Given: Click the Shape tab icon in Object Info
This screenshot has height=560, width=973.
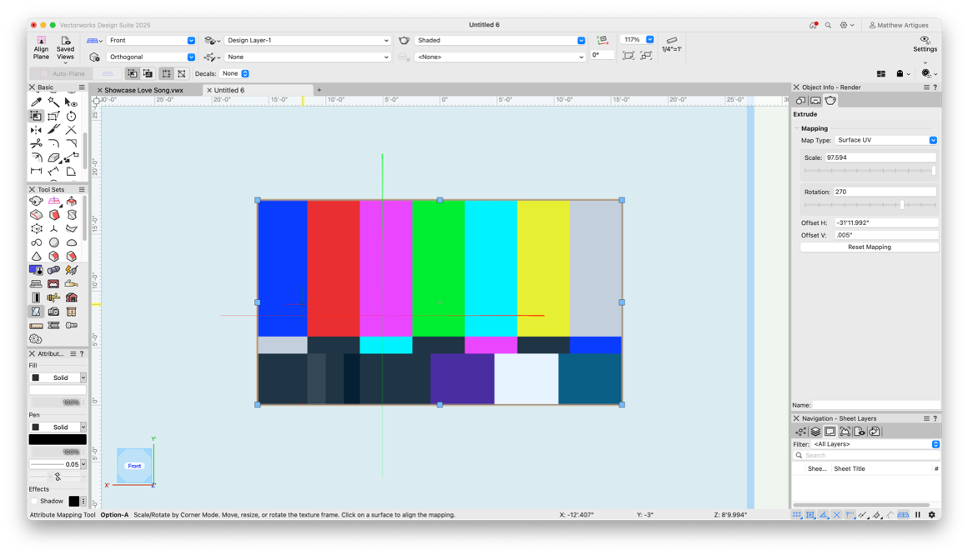Looking at the screenshot, I should click(801, 101).
